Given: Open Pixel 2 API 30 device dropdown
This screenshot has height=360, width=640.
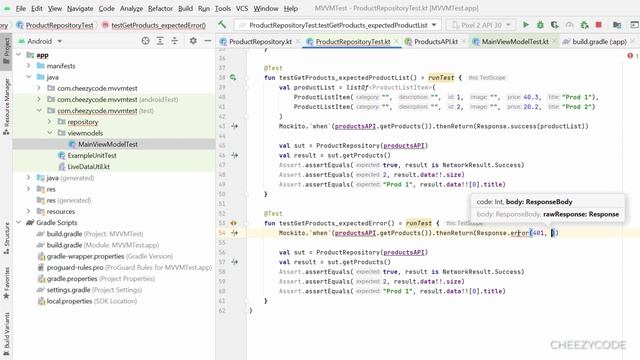Looking at the screenshot, I should tap(481, 25).
